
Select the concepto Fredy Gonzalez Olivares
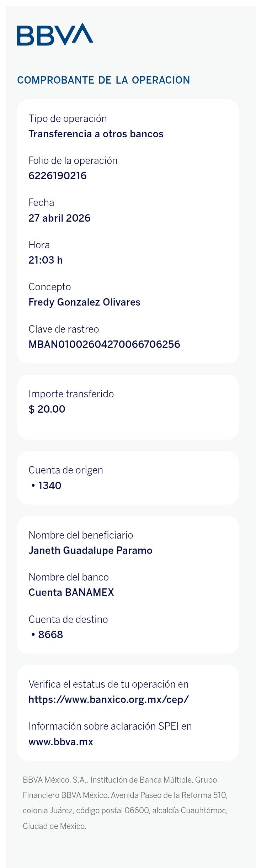tap(85, 302)
